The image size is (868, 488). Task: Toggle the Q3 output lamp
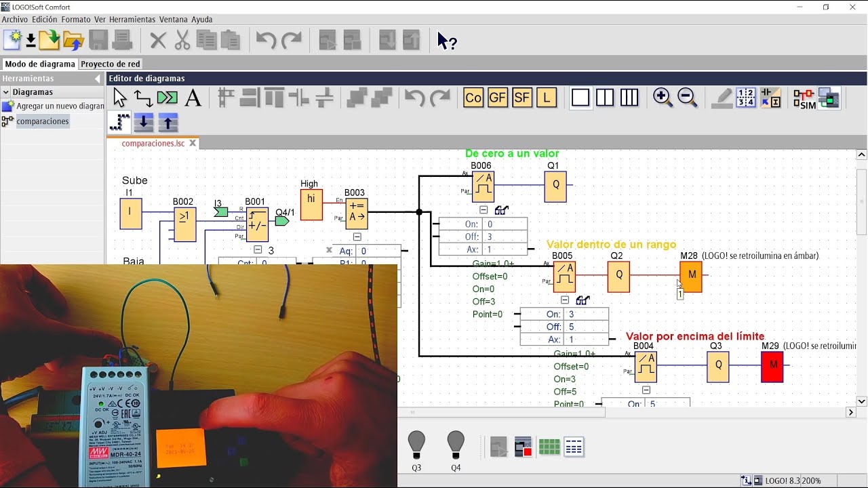click(416, 445)
